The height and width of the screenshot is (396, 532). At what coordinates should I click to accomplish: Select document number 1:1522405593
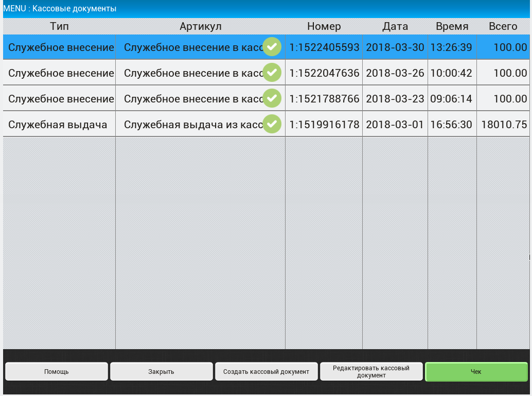point(324,47)
